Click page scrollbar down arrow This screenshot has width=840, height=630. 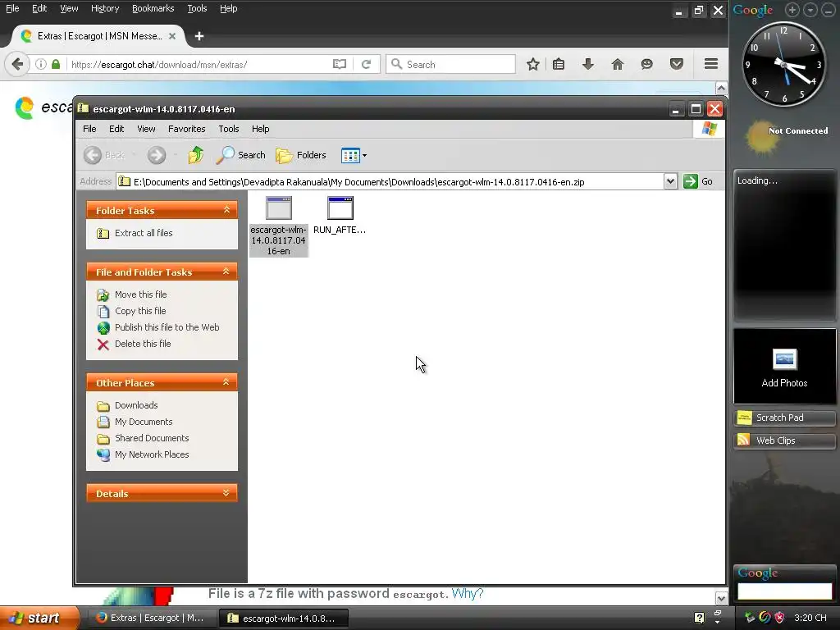tap(721, 598)
